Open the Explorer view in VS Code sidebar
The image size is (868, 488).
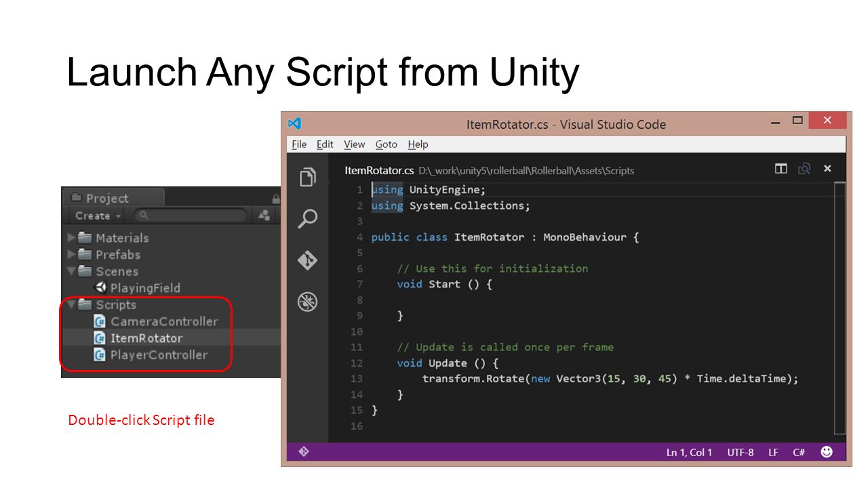click(x=308, y=178)
